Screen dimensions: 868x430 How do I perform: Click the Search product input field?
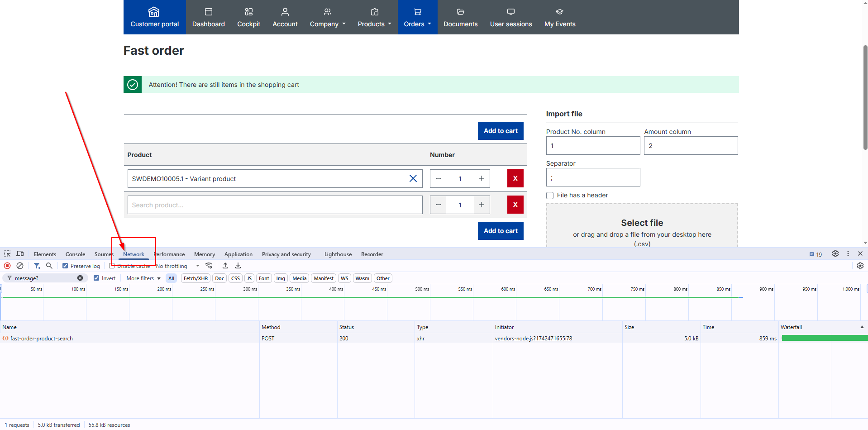tap(275, 205)
